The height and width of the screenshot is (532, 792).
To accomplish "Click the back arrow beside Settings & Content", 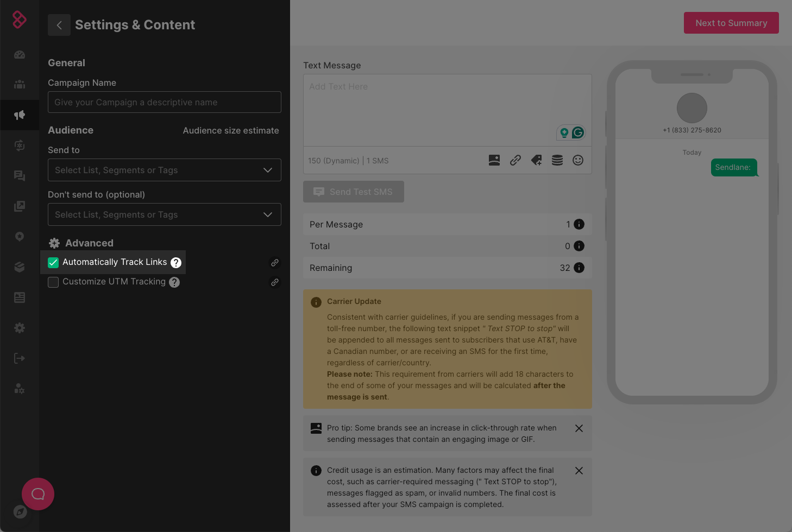I will [59, 25].
